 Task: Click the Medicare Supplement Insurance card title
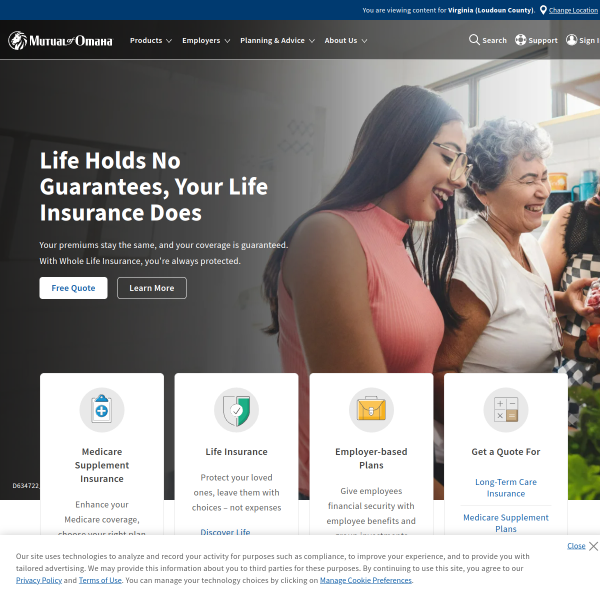[x=102, y=465]
